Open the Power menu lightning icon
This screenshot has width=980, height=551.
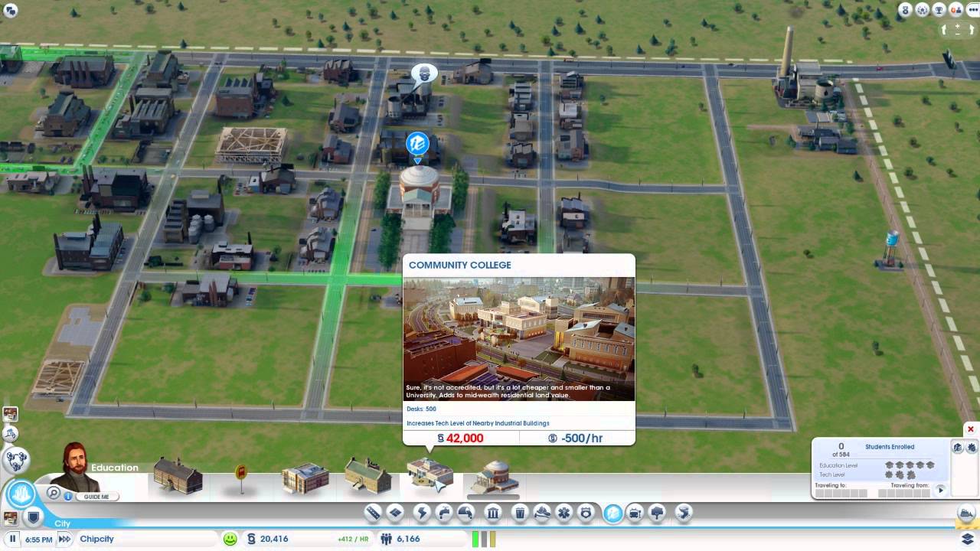click(422, 514)
